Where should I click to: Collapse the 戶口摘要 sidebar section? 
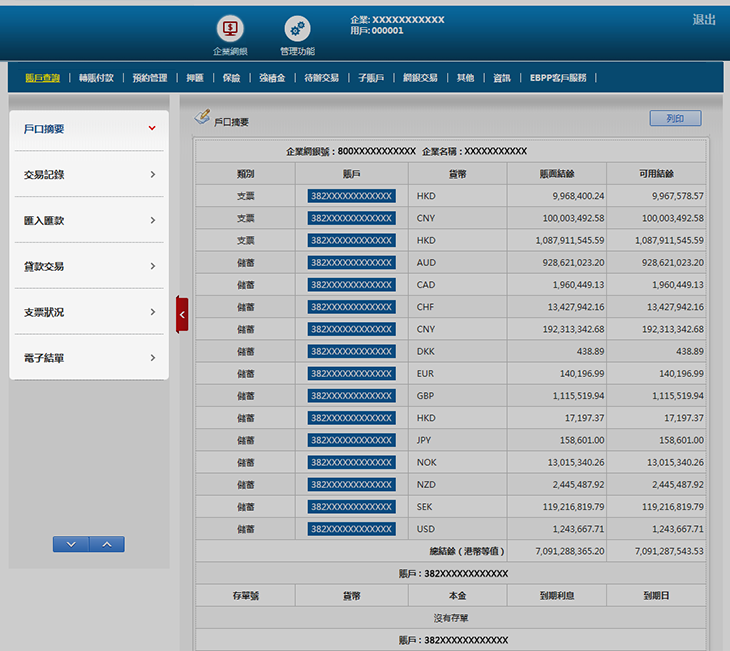152,128
